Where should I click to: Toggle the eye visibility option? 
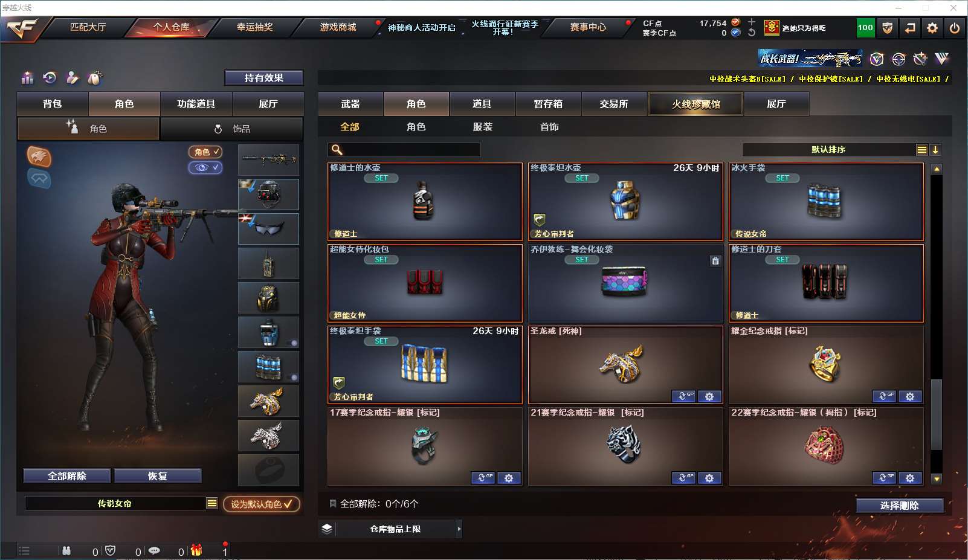coord(205,167)
